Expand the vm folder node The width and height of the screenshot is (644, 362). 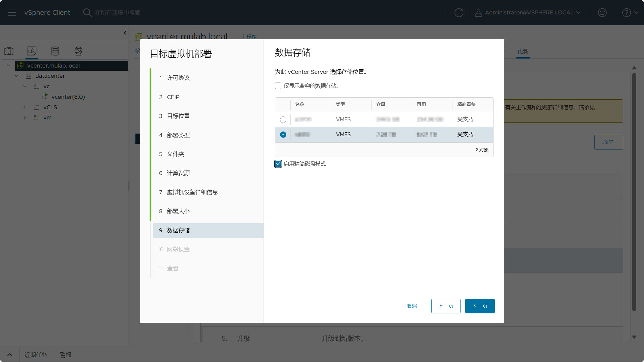pos(25,118)
